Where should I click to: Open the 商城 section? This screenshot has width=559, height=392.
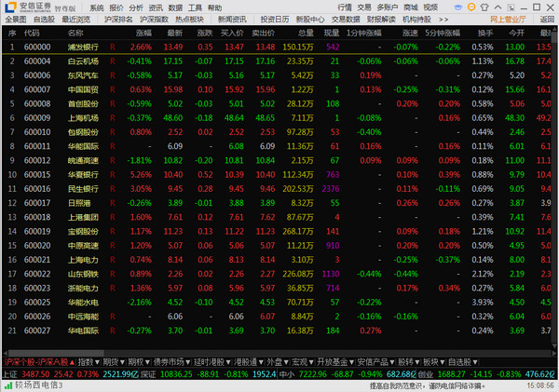411,7
